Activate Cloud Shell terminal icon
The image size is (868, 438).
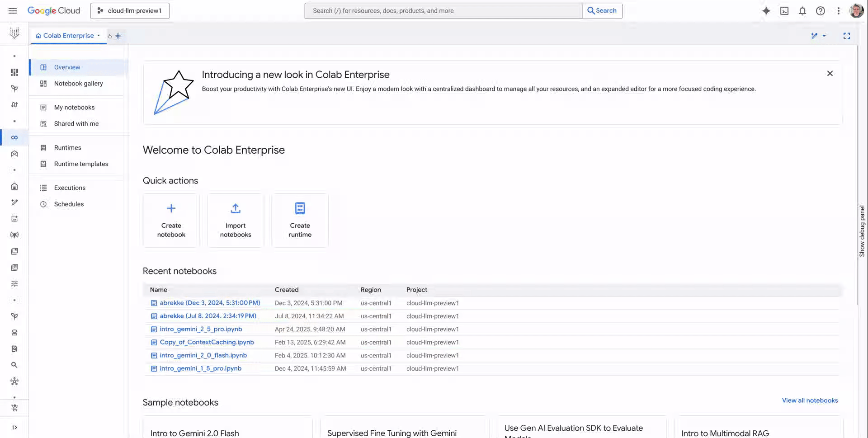coord(784,11)
